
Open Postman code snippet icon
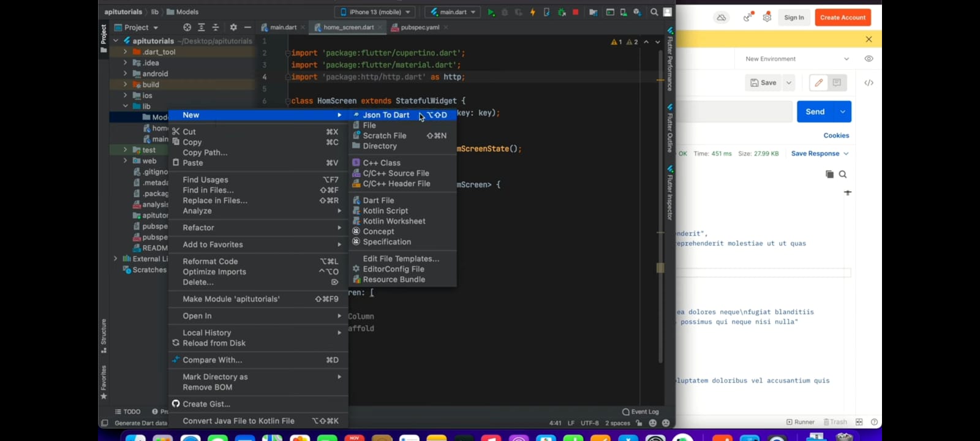tap(869, 83)
